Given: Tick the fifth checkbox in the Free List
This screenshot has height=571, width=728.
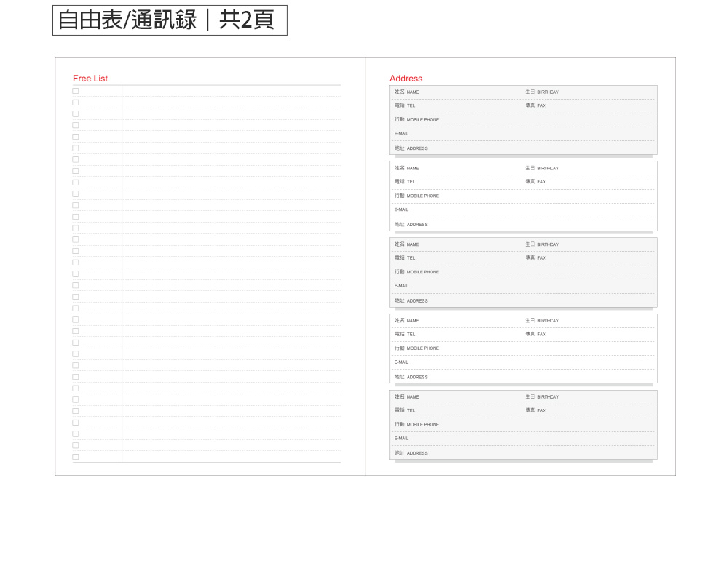Looking at the screenshot, I should coord(76,137).
